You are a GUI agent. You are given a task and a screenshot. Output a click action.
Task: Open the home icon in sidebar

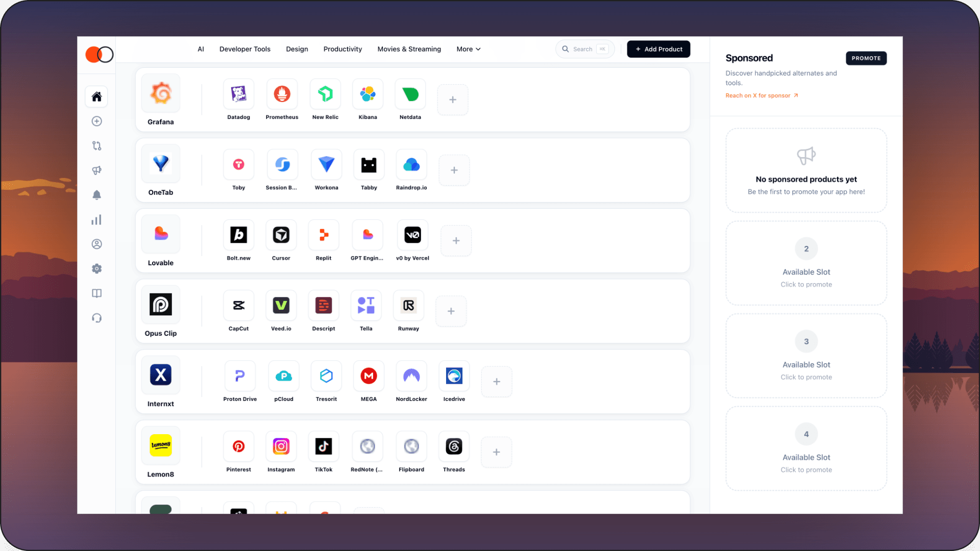(96, 96)
